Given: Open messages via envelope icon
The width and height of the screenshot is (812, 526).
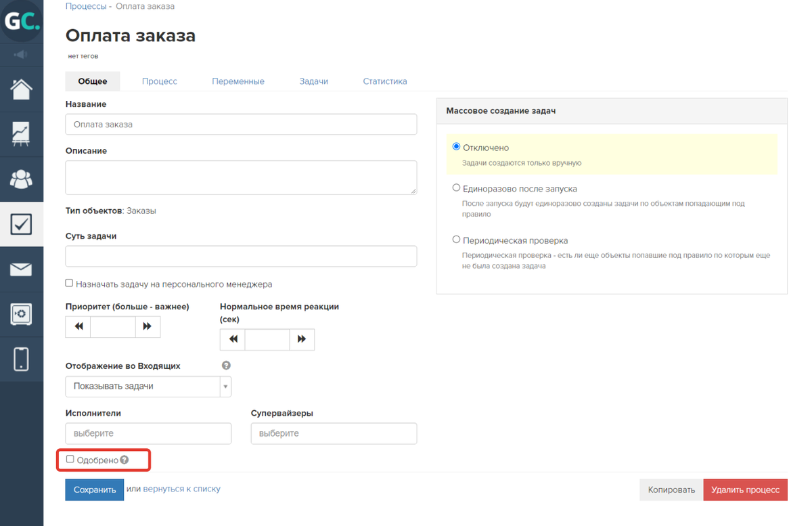Looking at the screenshot, I should point(22,269).
